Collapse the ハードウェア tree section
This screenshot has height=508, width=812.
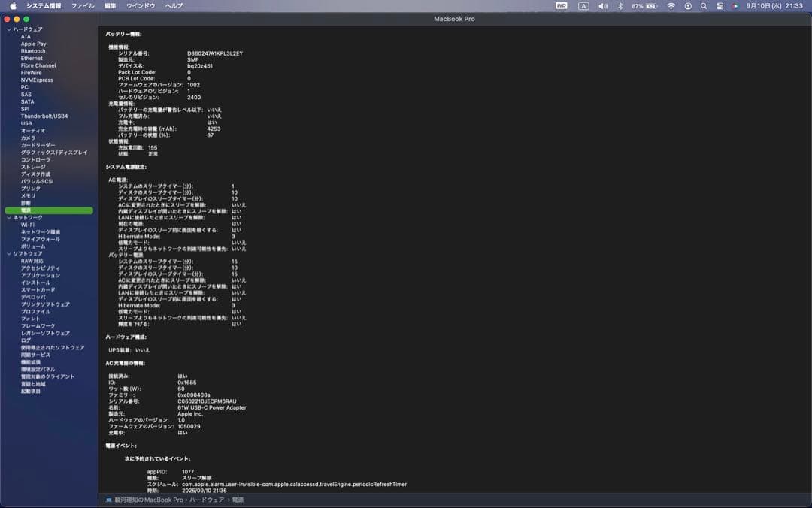pos(8,29)
